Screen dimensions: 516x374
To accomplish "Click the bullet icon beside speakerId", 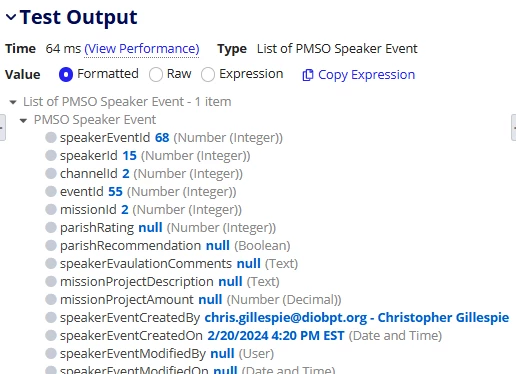I will 51,155.
